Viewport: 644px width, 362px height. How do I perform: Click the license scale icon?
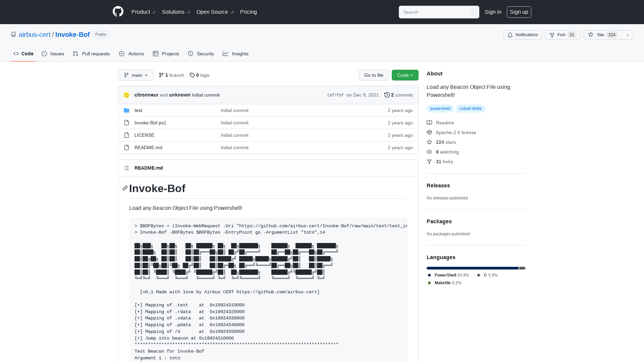429,132
